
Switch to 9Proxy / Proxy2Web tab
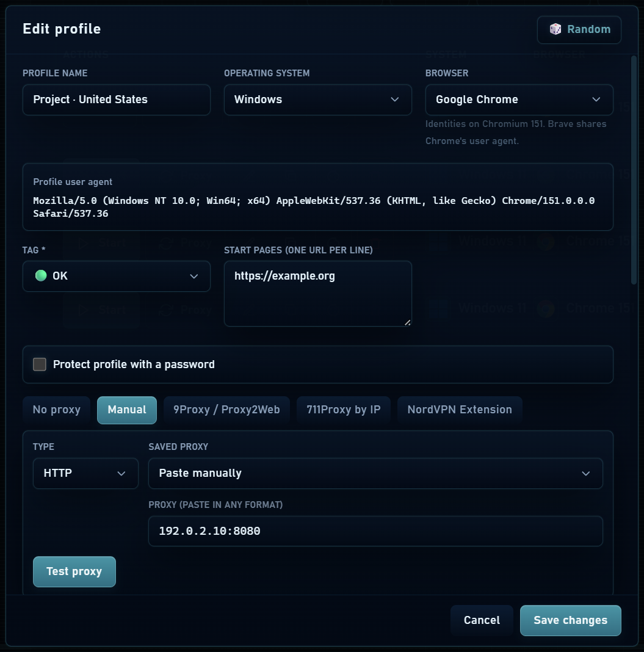pos(226,410)
